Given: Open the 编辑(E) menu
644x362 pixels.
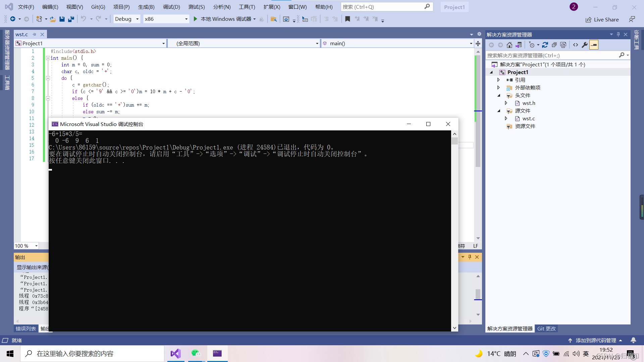Looking at the screenshot, I should [50, 7].
